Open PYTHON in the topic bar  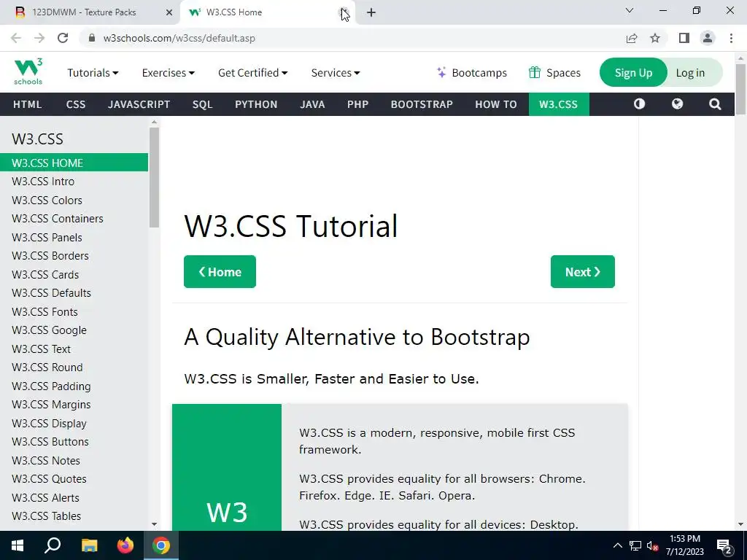click(256, 104)
